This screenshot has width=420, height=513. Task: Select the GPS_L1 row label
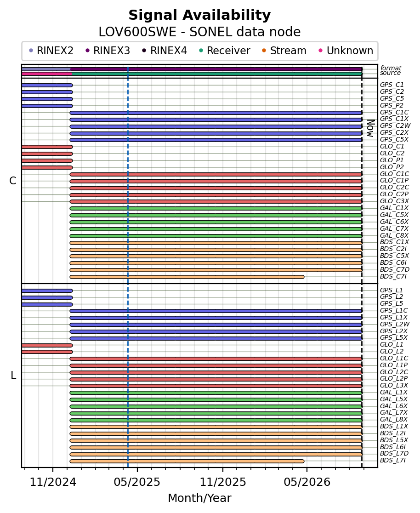click(392, 290)
